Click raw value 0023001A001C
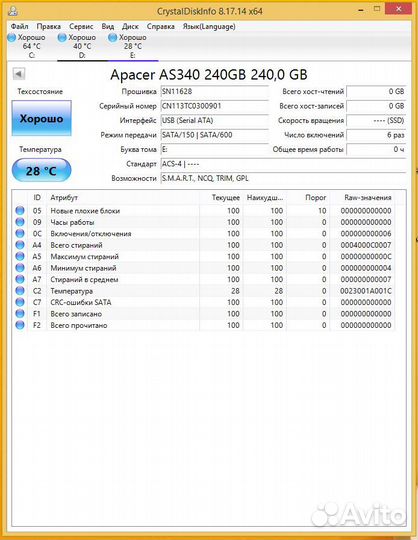The width and height of the screenshot is (418, 540). [x=366, y=291]
